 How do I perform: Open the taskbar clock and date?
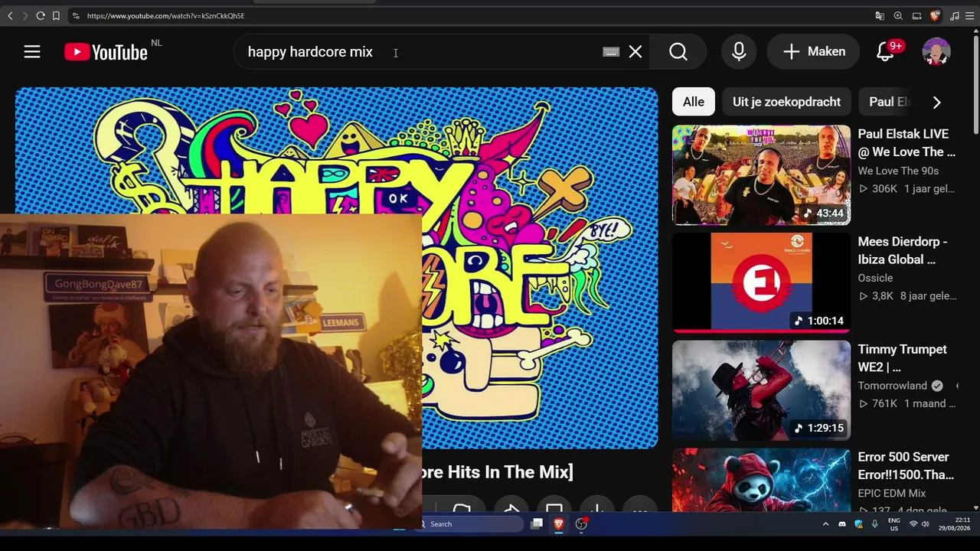pos(956,524)
